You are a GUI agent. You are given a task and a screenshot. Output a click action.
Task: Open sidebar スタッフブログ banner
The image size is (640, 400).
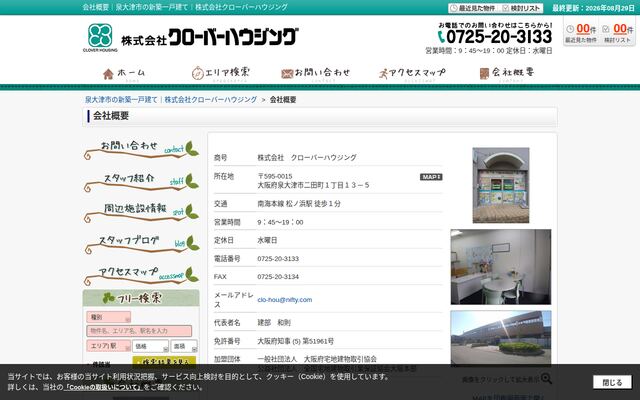pyautogui.click(x=141, y=244)
